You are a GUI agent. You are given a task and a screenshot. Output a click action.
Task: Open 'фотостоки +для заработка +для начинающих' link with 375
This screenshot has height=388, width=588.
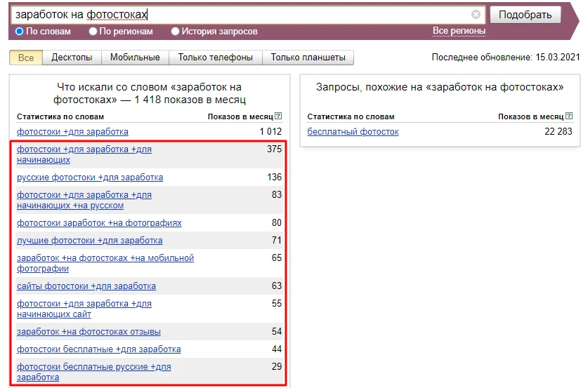pyautogui.click(x=84, y=154)
